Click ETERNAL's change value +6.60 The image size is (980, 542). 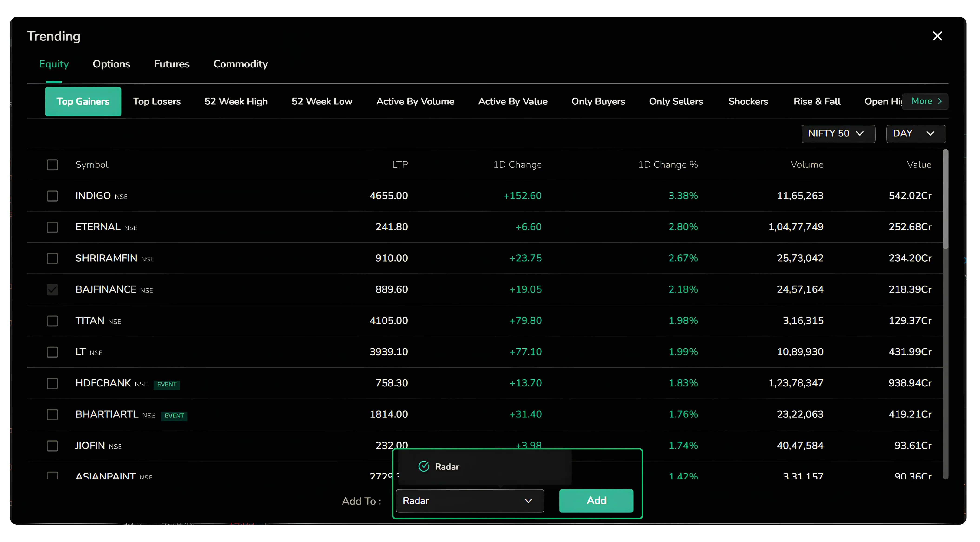pos(528,227)
